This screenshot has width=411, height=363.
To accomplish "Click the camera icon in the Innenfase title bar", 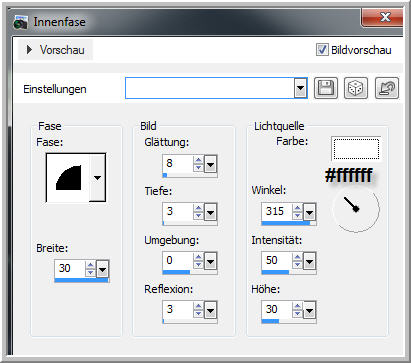I will pyautogui.click(x=21, y=22).
